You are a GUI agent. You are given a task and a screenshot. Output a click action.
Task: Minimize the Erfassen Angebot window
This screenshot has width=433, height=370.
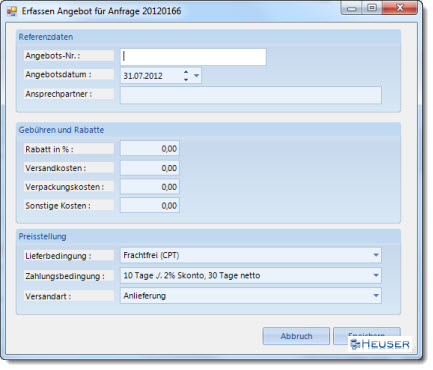(351, 8)
